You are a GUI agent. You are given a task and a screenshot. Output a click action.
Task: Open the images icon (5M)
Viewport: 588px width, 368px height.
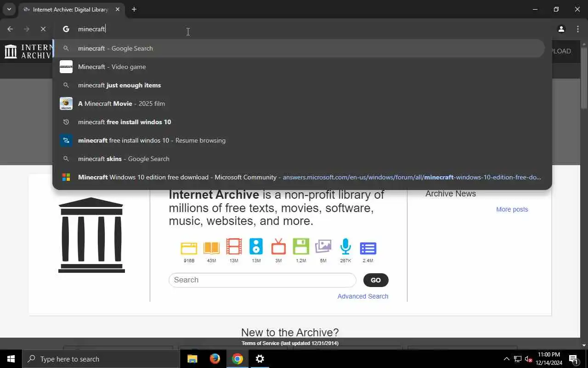[x=323, y=247]
